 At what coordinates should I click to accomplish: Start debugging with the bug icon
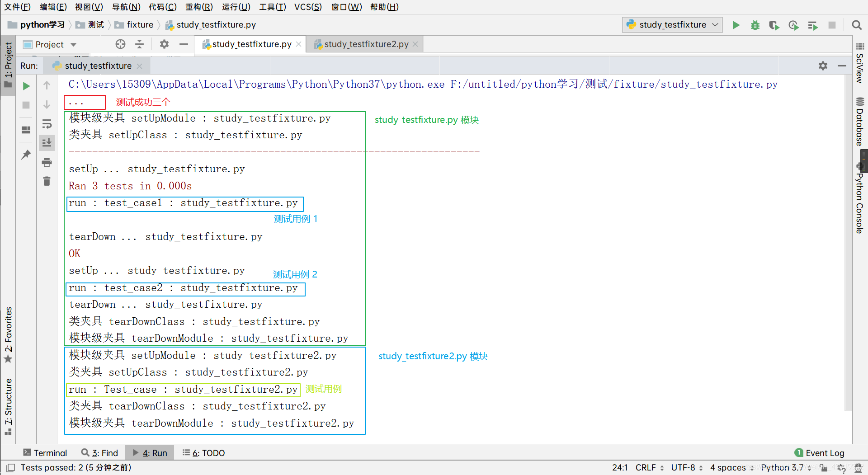tap(755, 25)
